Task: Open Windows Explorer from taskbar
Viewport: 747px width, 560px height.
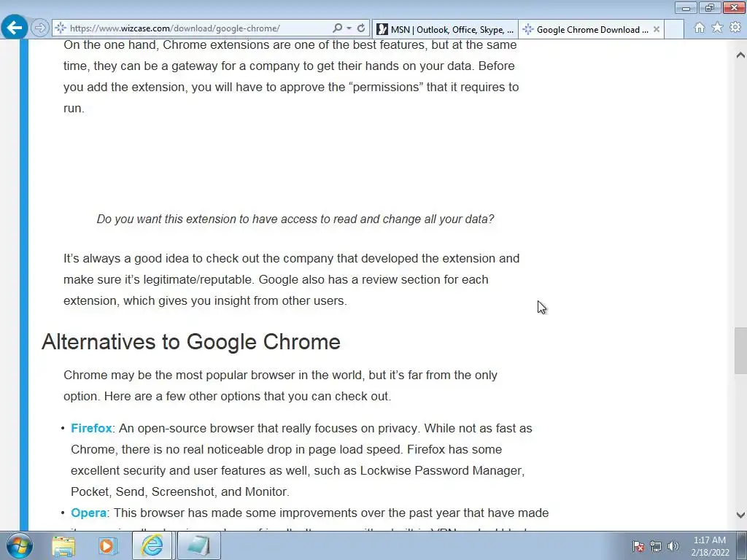Action: [x=63, y=545]
